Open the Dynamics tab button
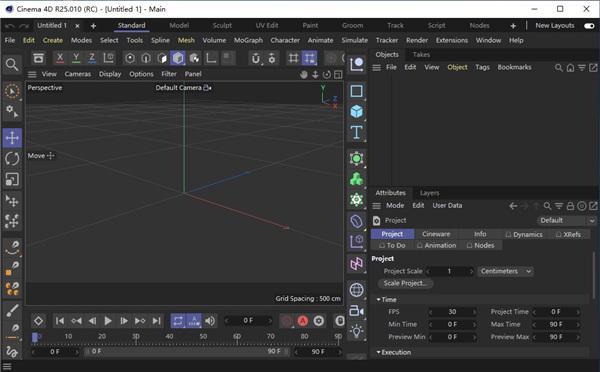This screenshot has width=600, height=372. (x=523, y=234)
